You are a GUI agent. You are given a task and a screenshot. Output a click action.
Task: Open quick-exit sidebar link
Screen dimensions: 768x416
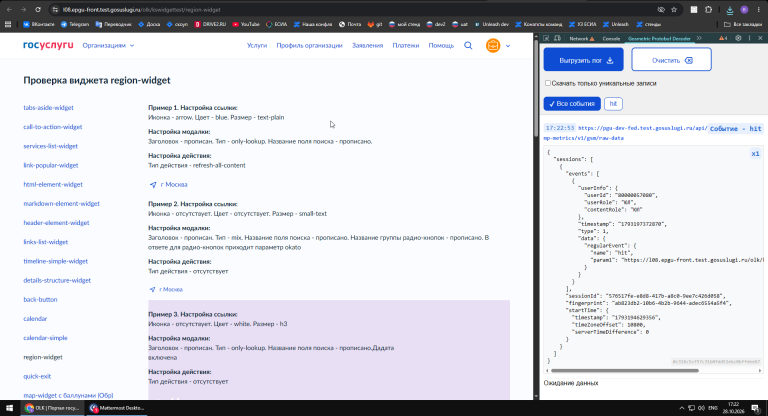pyautogui.click(x=37, y=376)
